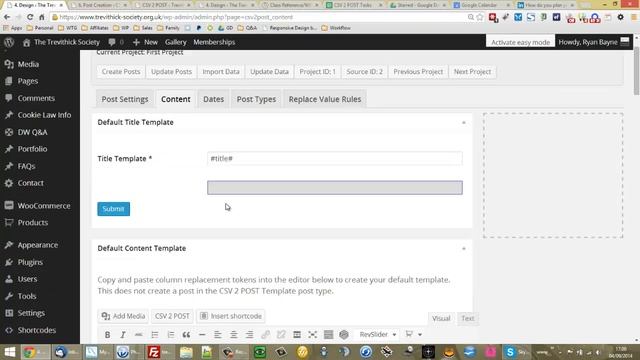Click the Title Template input field

pos(335,158)
